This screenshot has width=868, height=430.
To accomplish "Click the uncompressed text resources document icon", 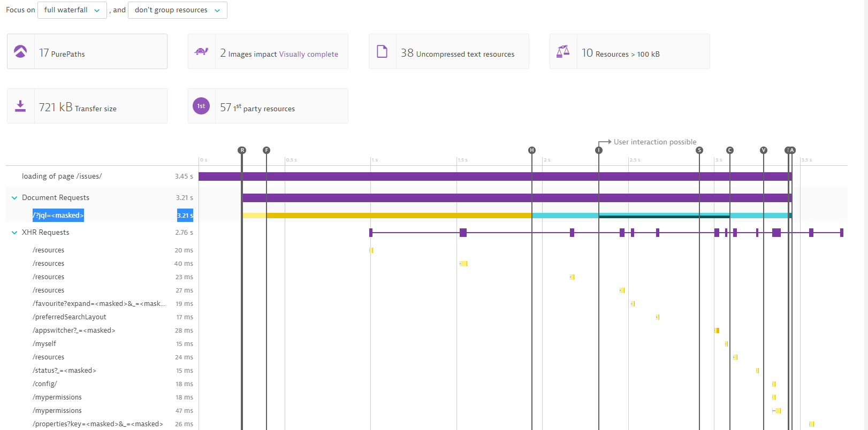I will pyautogui.click(x=382, y=52).
